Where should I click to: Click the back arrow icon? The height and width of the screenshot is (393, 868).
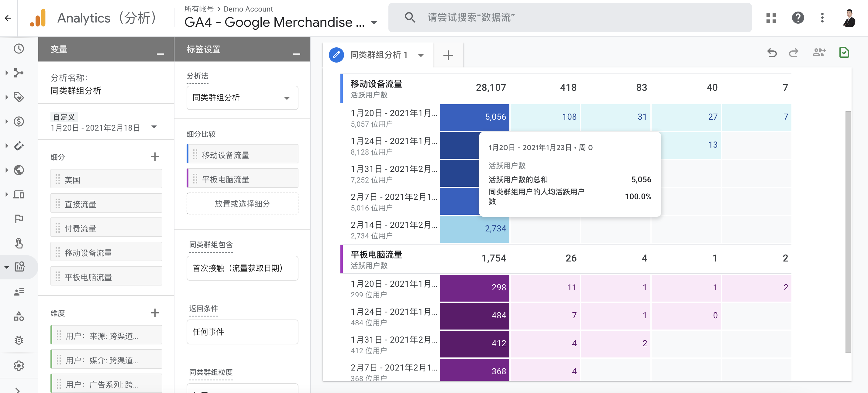click(8, 18)
